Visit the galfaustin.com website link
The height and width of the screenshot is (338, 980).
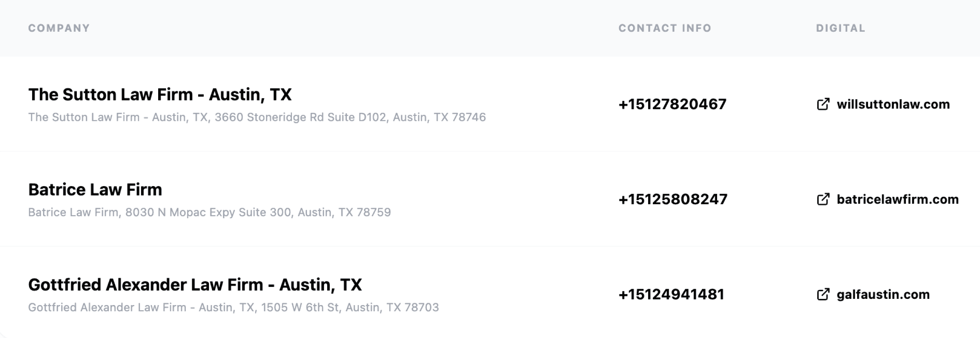[883, 295]
